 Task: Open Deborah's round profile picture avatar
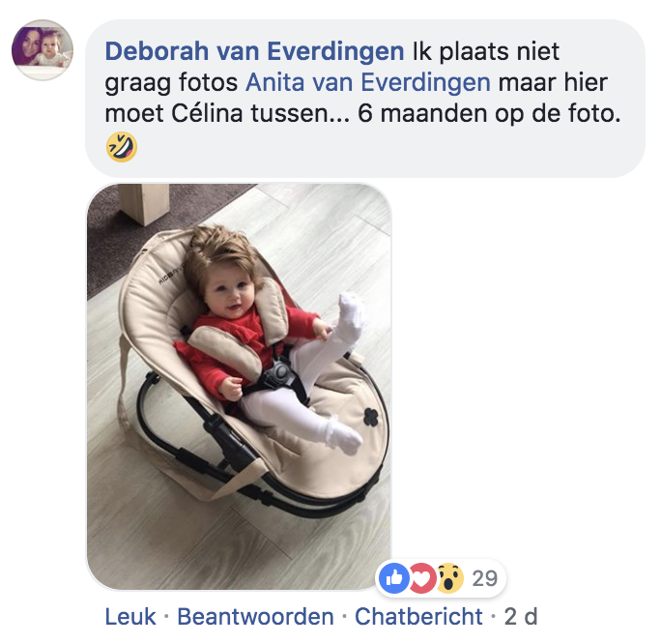click(43, 49)
